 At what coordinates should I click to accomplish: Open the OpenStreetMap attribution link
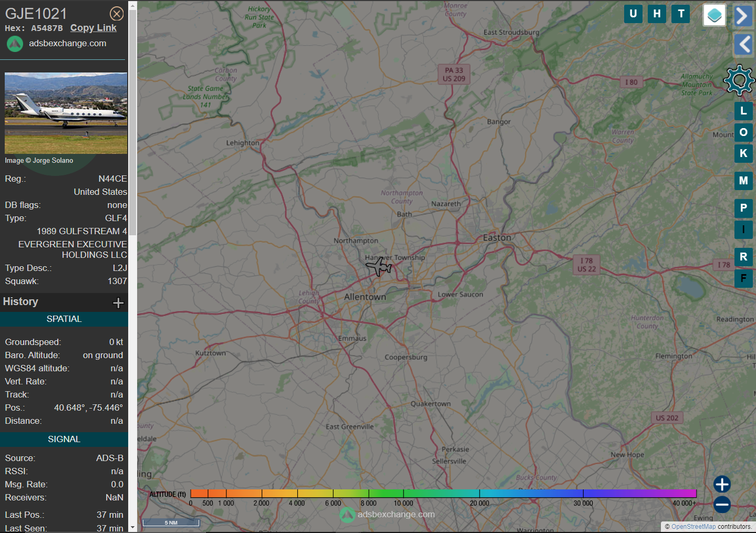tap(693, 527)
